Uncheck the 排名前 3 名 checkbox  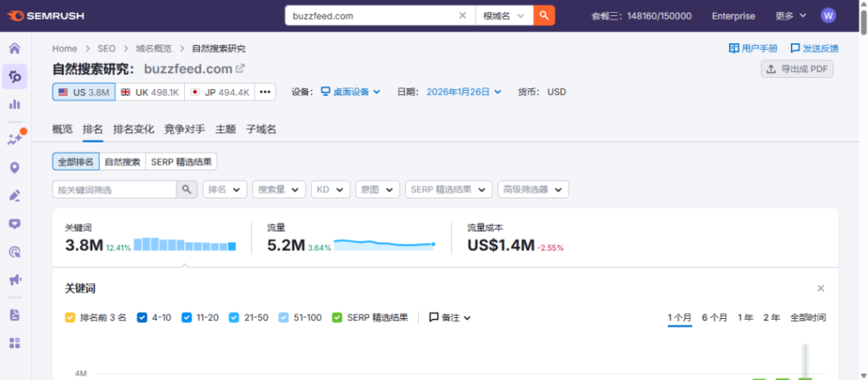(x=70, y=318)
